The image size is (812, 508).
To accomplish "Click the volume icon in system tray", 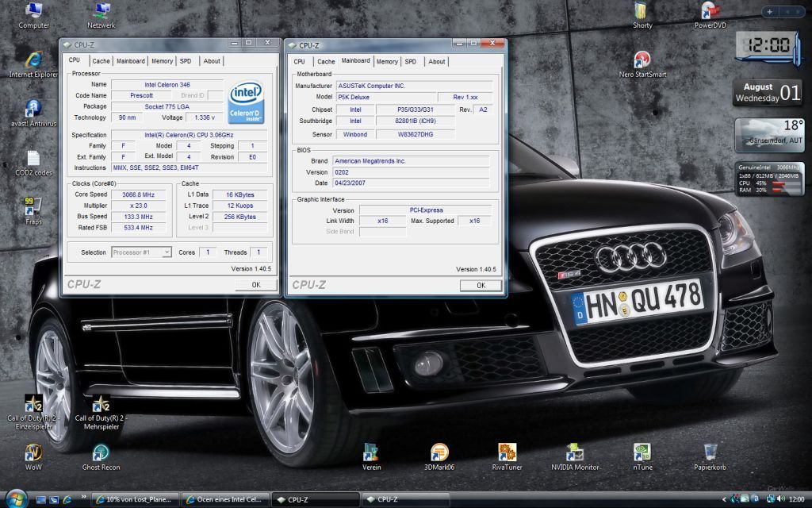I will pos(781,499).
